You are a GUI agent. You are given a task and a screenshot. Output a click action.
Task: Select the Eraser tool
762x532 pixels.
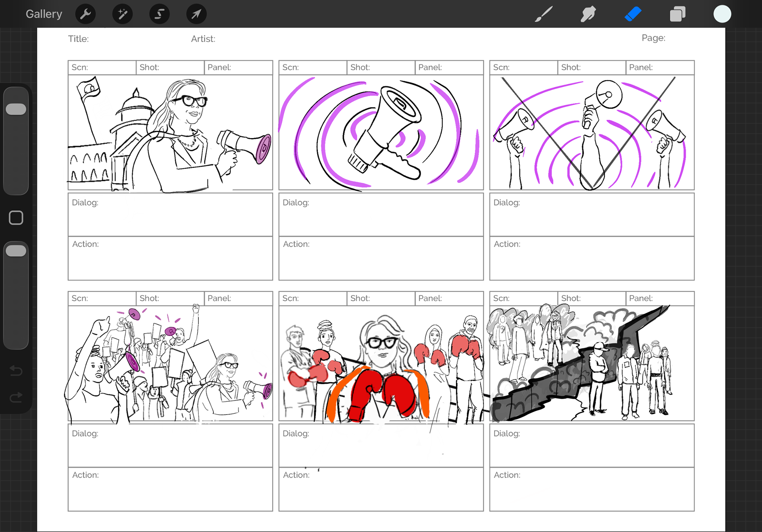[x=633, y=14]
